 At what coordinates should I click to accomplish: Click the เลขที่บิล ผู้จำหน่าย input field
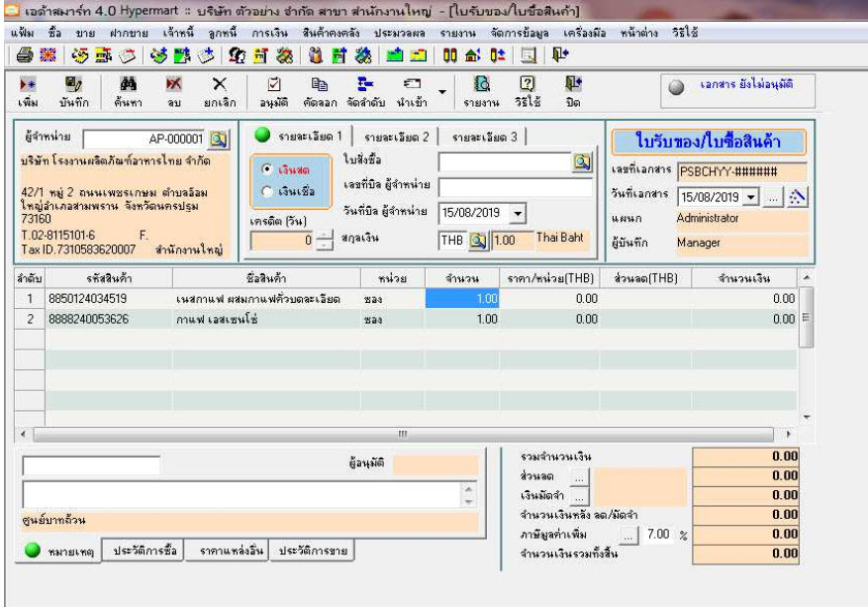coord(516,187)
